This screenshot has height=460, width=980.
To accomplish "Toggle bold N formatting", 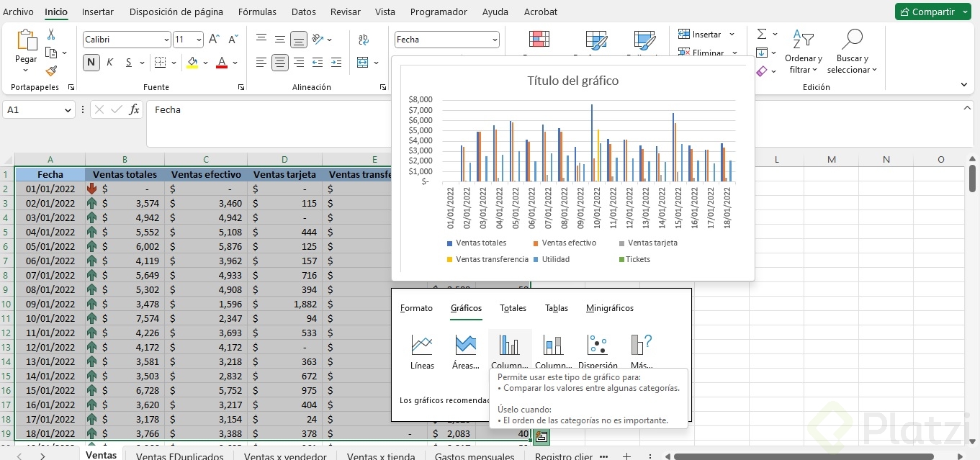I will tap(91, 63).
